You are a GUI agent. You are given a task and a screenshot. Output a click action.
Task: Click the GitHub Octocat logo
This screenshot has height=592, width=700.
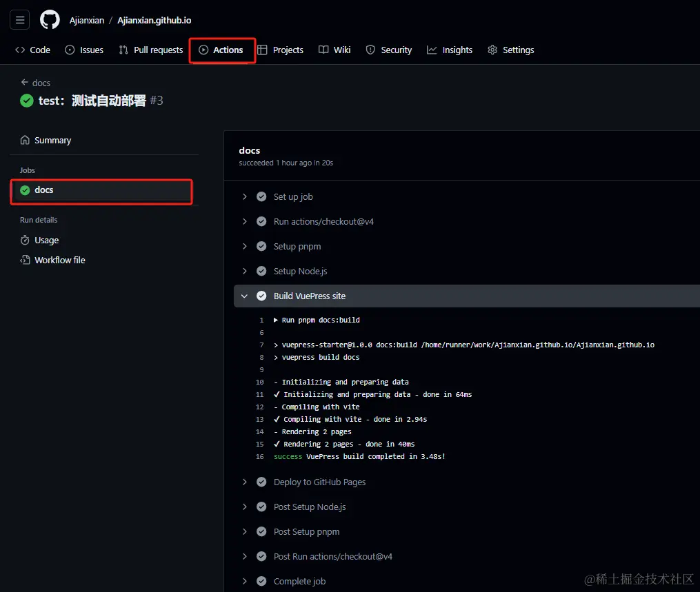tap(50, 19)
